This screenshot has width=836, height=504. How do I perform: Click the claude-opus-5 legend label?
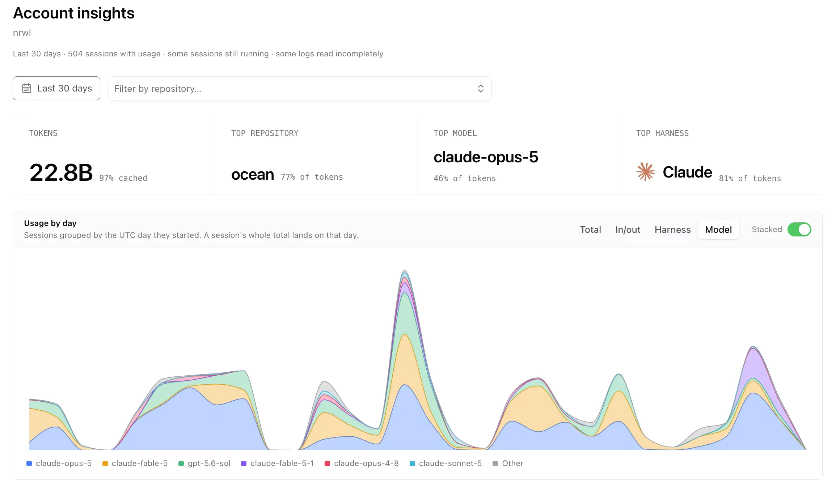coord(64,464)
